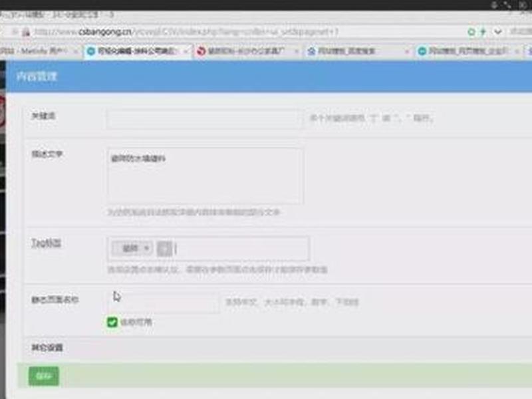This screenshot has width=532, height=399.
Task: Click the keywords input field
Action: coord(204,119)
